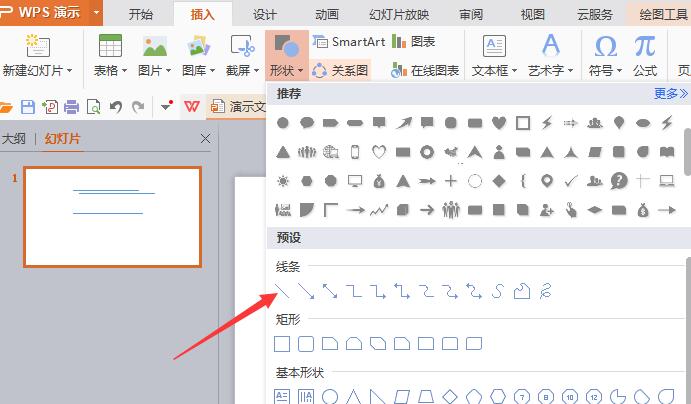Click the WPS 演示 application button

tap(44, 12)
